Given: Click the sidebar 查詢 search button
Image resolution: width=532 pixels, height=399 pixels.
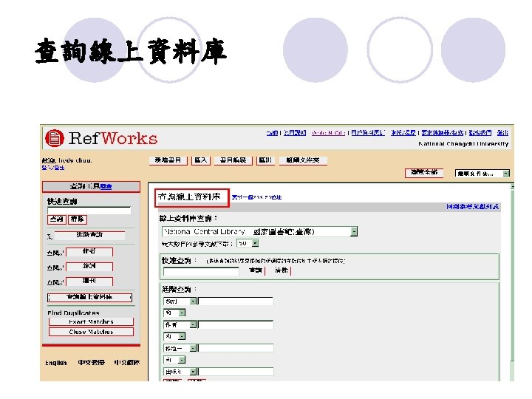Looking at the screenshot, I should point(57,219).
